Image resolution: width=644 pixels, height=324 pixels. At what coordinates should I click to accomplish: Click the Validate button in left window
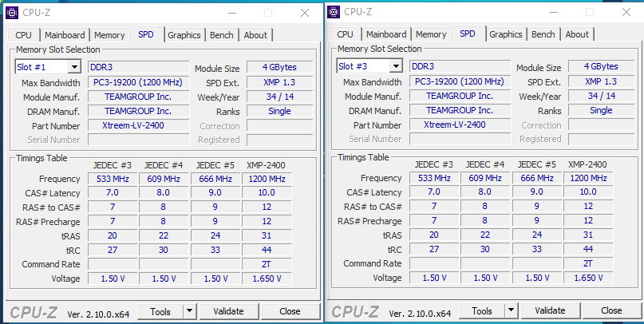point(229,312)
